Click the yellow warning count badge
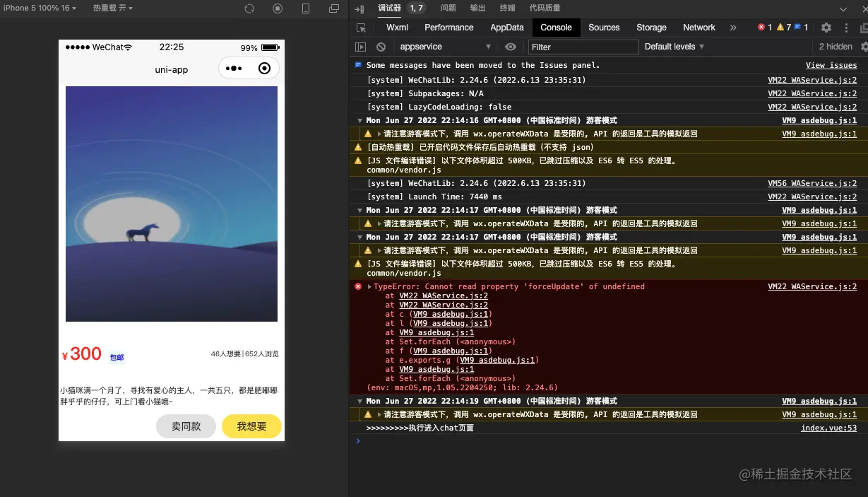Image resolution: width=868 pixels, height=497 pixels. point(784,28)
